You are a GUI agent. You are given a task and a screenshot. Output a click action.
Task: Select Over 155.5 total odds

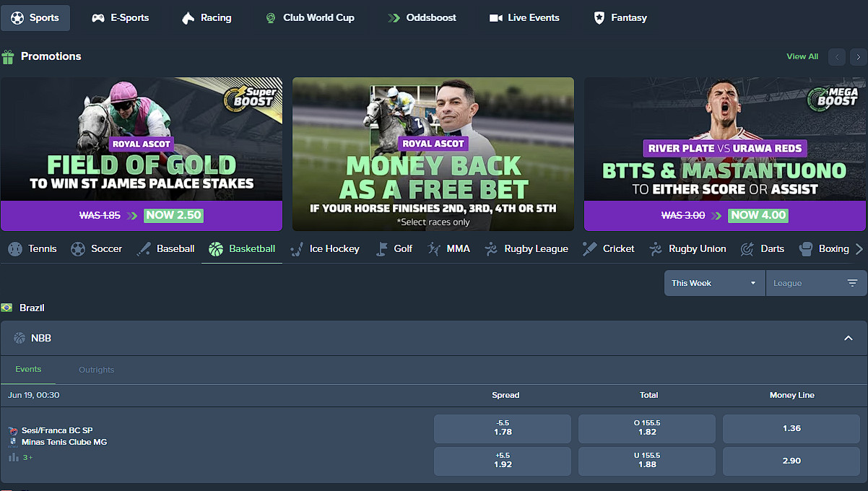pos(647,428)
